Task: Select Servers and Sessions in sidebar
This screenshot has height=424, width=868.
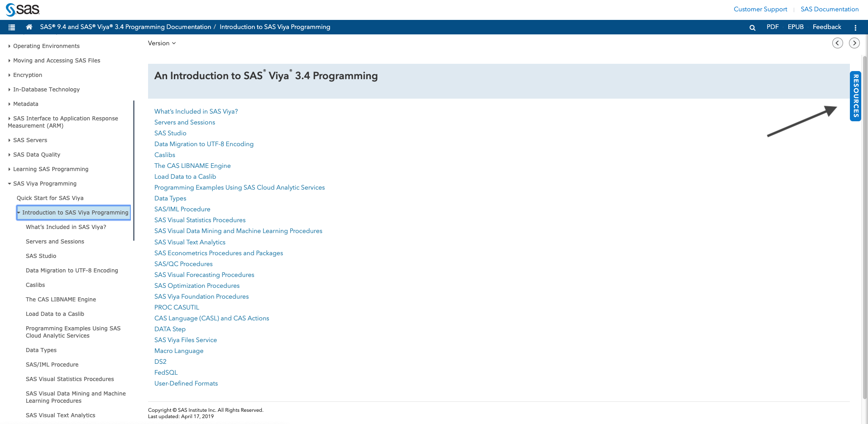Action: tap(55, 242)
